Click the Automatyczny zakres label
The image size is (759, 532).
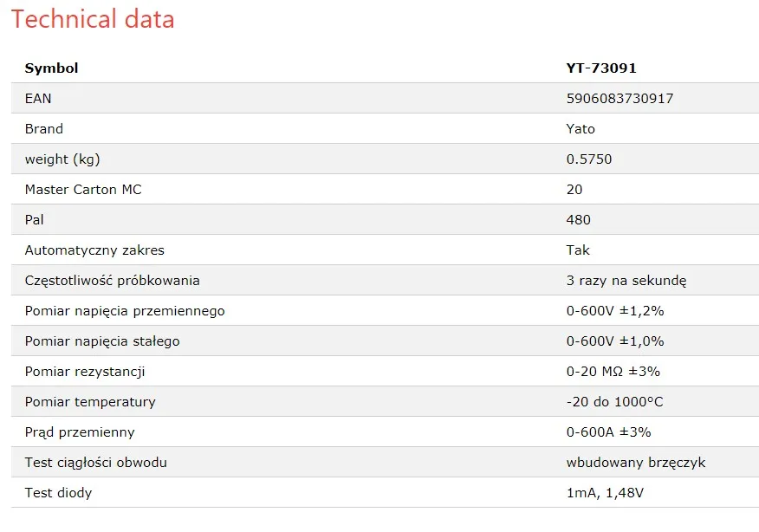coord(94,250)
